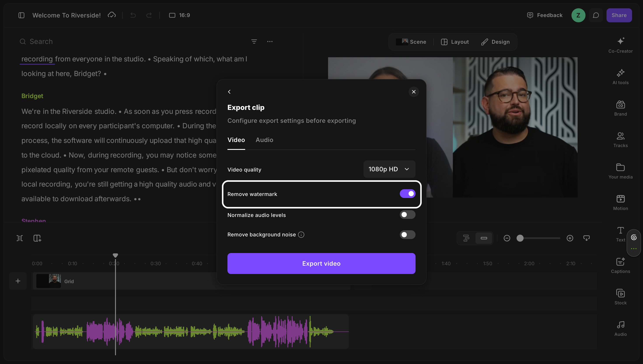The width and height of the screenshot is (643, 364).
Task: Open the Your media panel
Action: tap(620, 171)
